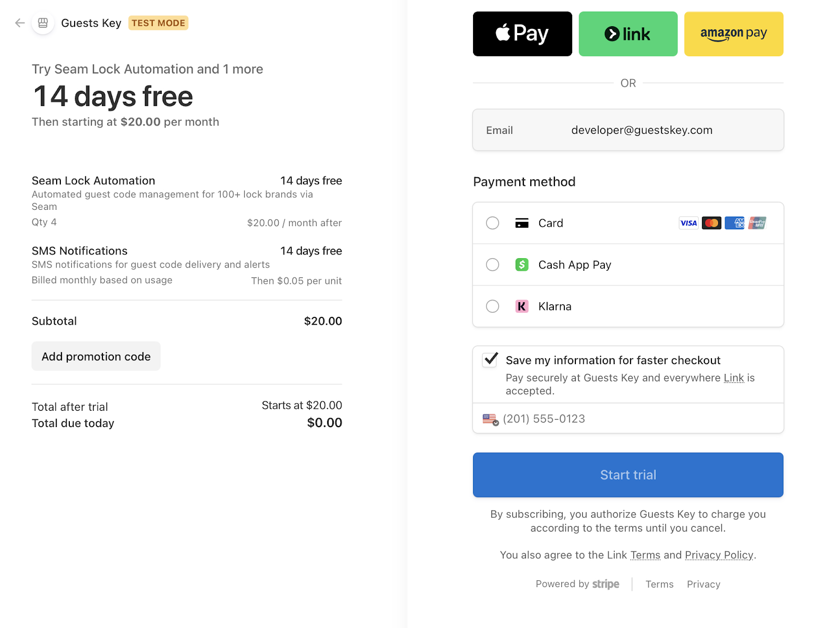The height and width of the screenshot is (628, 840).
Task: Click the Visa card brand badge
Action: pos(688,222)
